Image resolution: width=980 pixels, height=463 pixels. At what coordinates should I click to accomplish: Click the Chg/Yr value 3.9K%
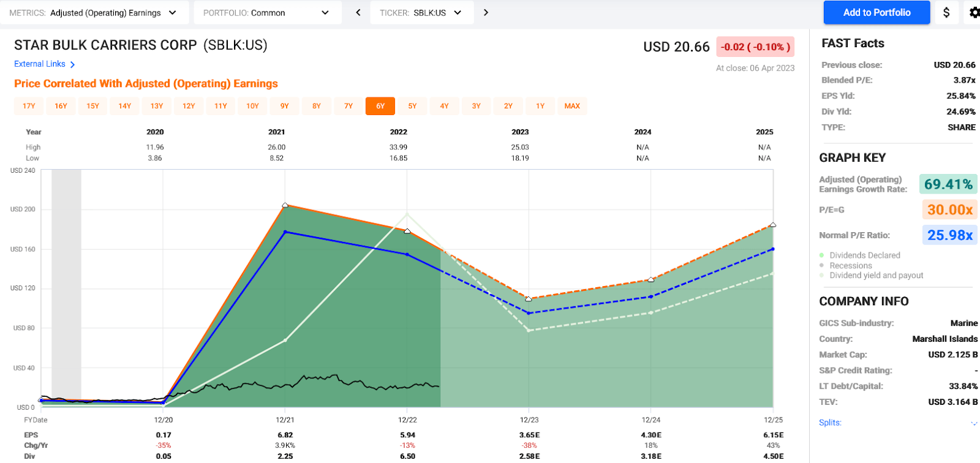tap(285, 445)
